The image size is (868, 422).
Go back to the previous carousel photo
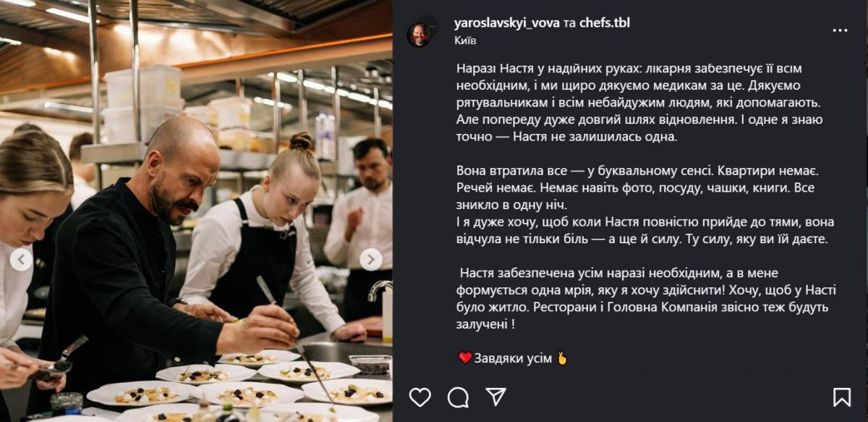[x=21, y=259]
